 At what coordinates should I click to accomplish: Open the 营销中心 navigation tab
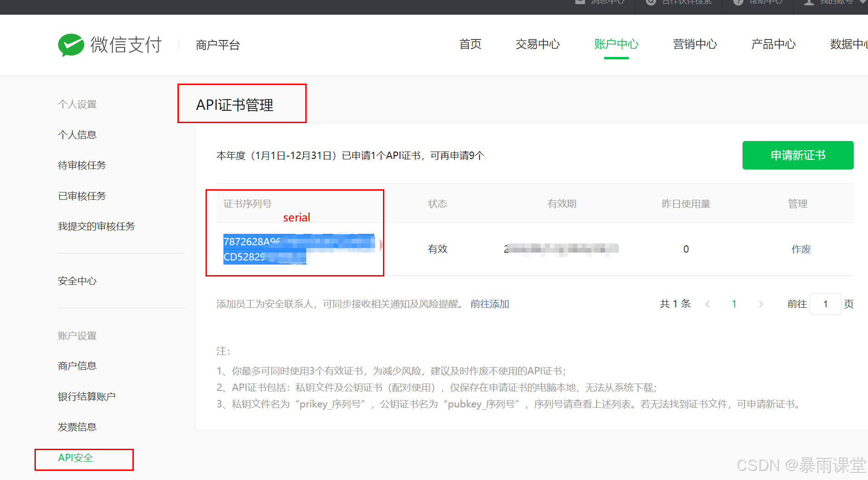(x=695, y=44)
